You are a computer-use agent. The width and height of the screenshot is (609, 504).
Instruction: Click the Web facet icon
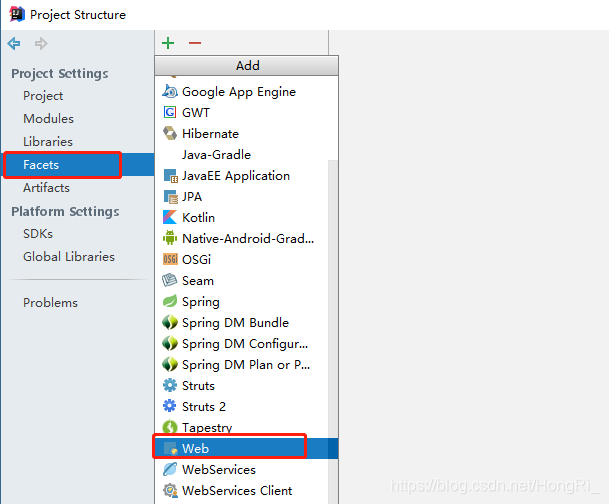(171, 448)
